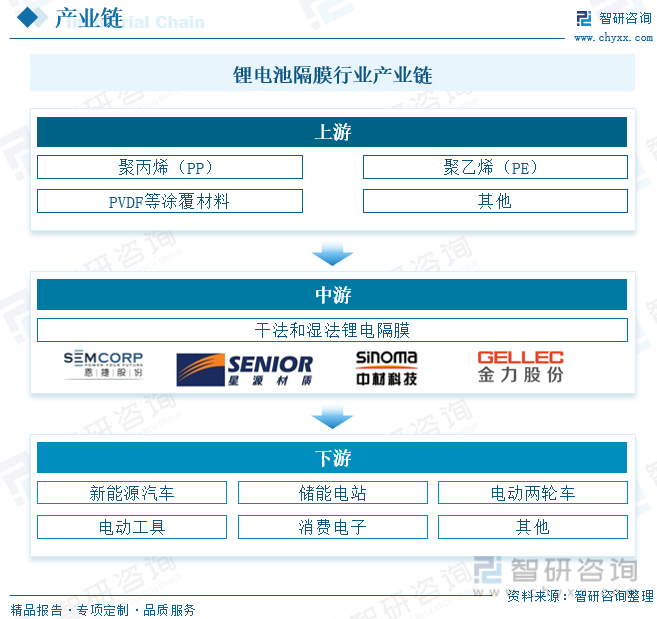
Task: Click the 智研咨询 logo in header
Action: click(x=614, y=18)
